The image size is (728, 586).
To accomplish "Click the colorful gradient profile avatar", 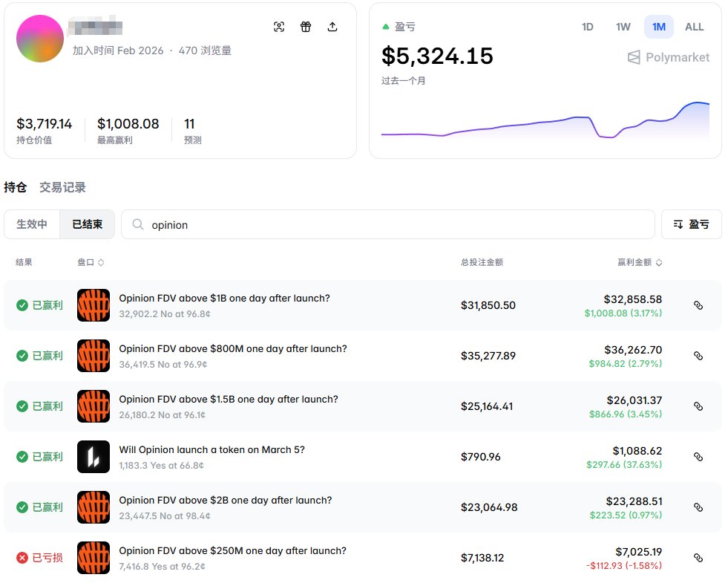I will click(x=40, y=39).
